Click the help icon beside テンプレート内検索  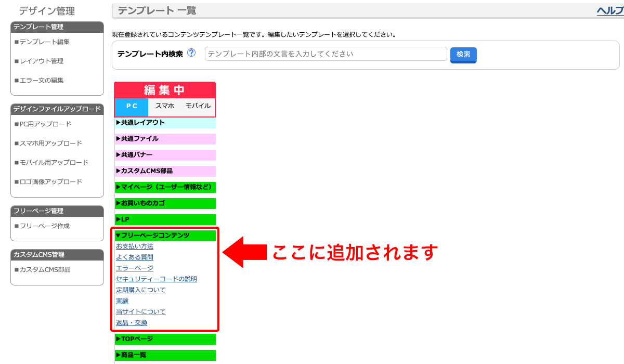(x=191, y=53)
